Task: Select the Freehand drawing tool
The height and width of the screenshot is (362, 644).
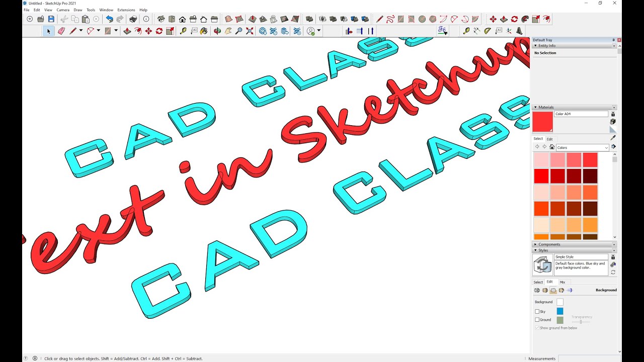Action: tap(390, 19)
